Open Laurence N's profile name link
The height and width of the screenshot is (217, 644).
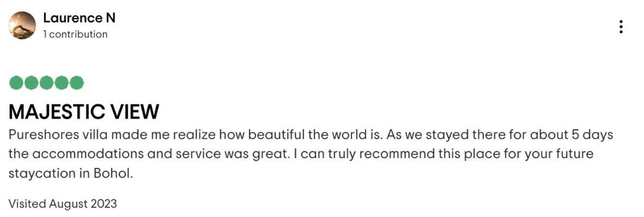click(x=79, y=18)
